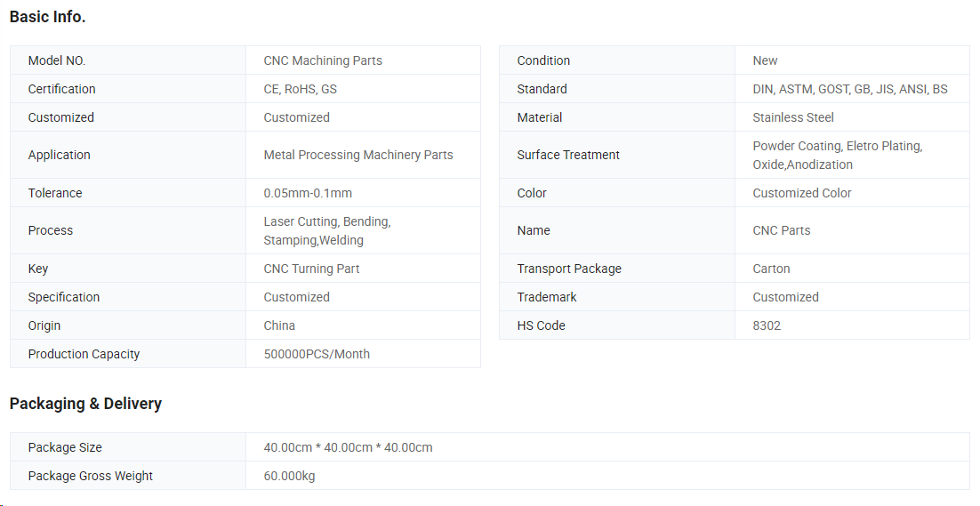Select the Customized Color value
Viewport: 980px width, 506px height.
click(802, 193)
